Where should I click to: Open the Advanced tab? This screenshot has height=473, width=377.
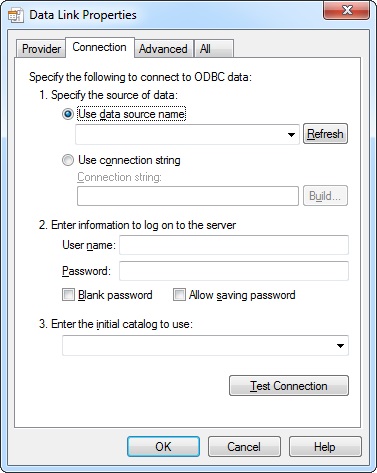click(163, 49)
